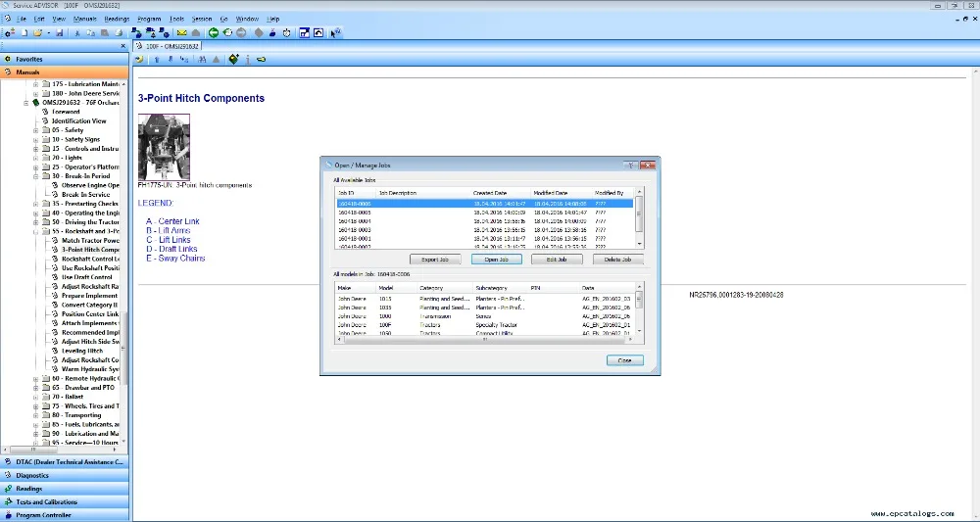
Task: Open the Favorites panel section
Action: click(65, 60)
